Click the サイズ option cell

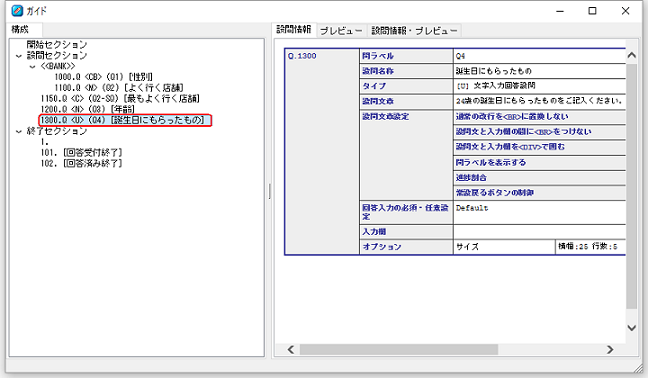click(504, 247)
